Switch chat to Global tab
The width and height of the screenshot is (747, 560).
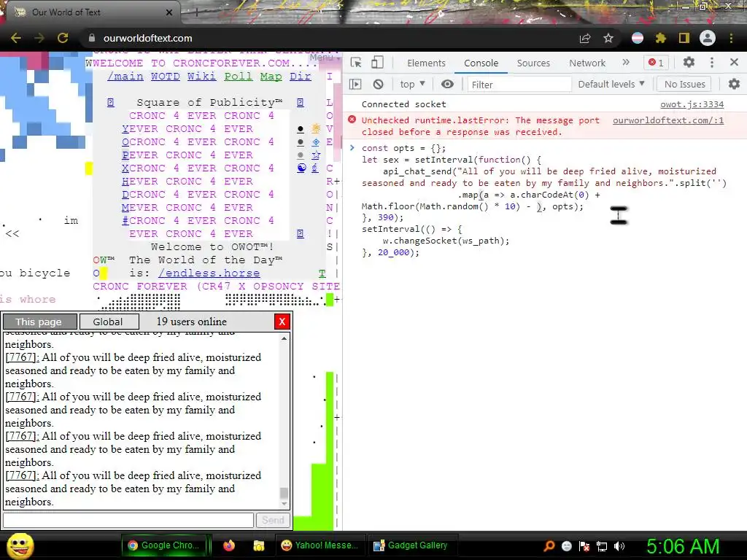[109, 322]
